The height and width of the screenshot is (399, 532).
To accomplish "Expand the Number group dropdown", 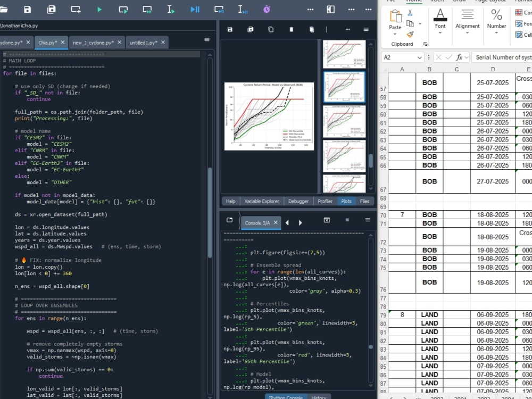I will point(496,33).
